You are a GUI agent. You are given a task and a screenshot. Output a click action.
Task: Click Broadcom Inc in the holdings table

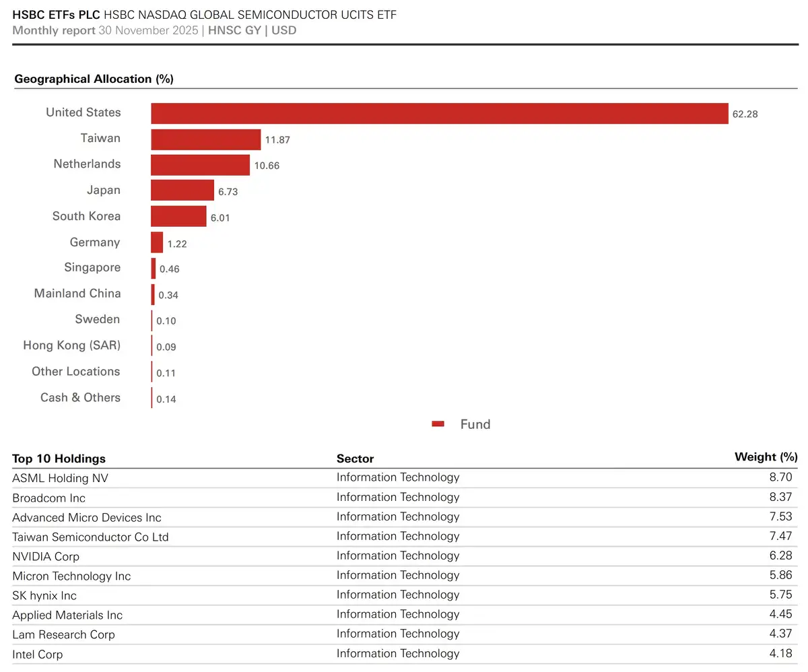(x=49, y=498)
